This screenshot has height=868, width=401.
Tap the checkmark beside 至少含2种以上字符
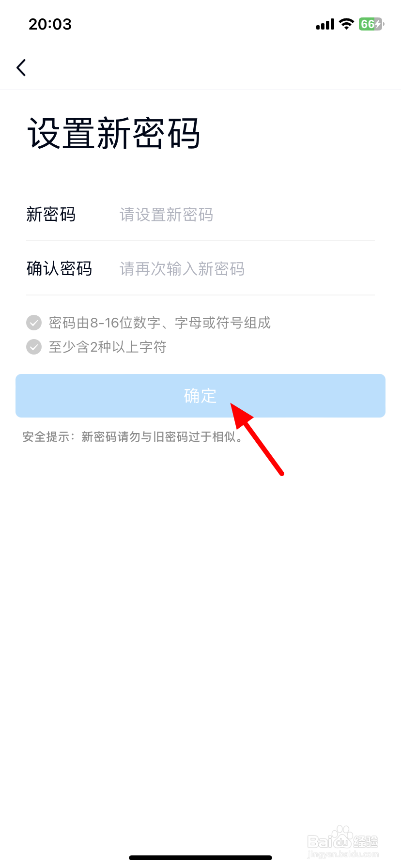pyautogui.click(x=34, y=347)
